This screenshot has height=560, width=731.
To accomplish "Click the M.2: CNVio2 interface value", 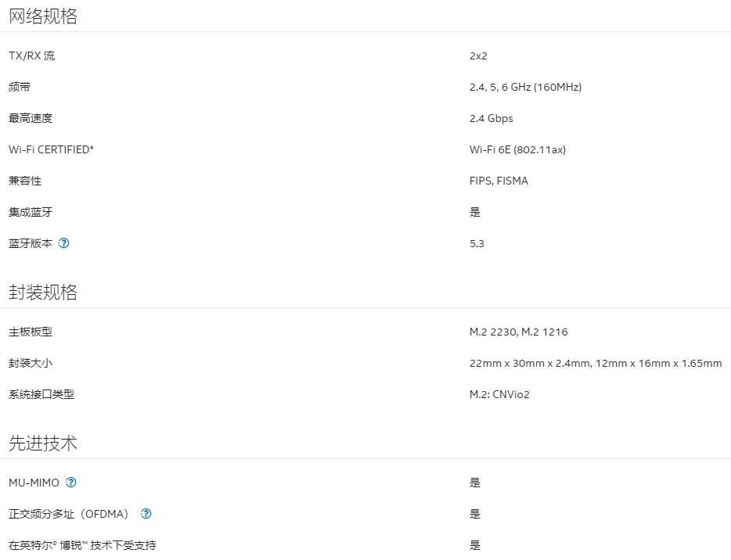I will coord(499,394).
